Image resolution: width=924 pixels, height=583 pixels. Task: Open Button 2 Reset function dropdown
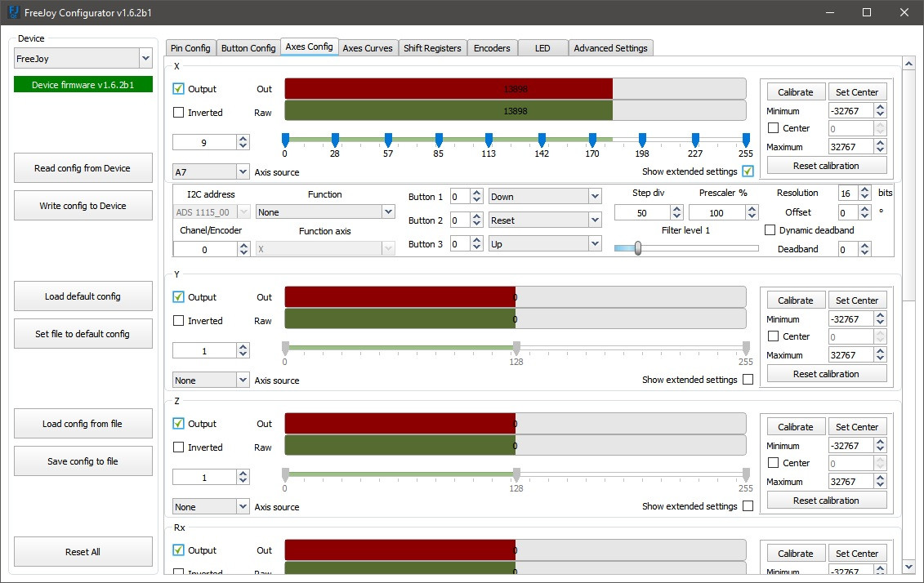pyautogui.click(x=545, y=220)
